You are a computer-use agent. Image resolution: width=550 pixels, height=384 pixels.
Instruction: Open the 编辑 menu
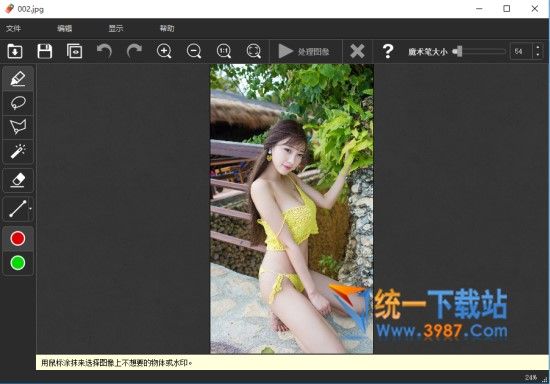(x=65, y=28)
